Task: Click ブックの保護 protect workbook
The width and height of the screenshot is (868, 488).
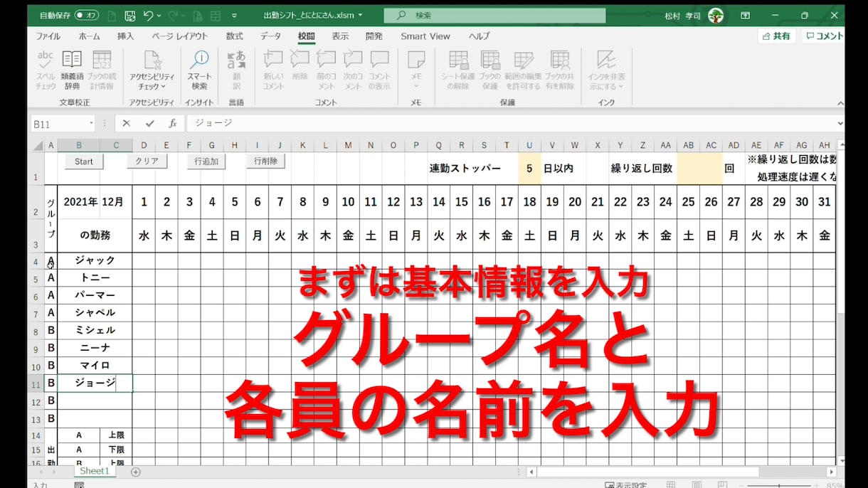Action: [489, 70]
